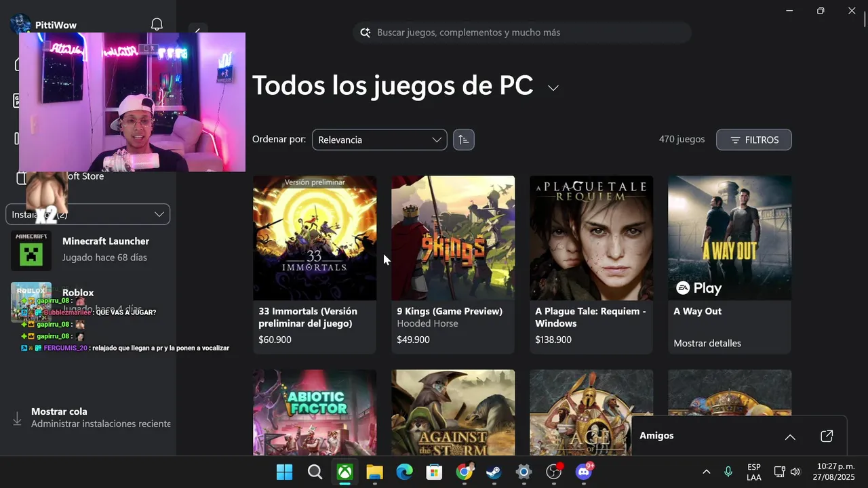The image size is (868, 488).
Task: Click the Age of Empires game tile
Action: pos(591,413)
